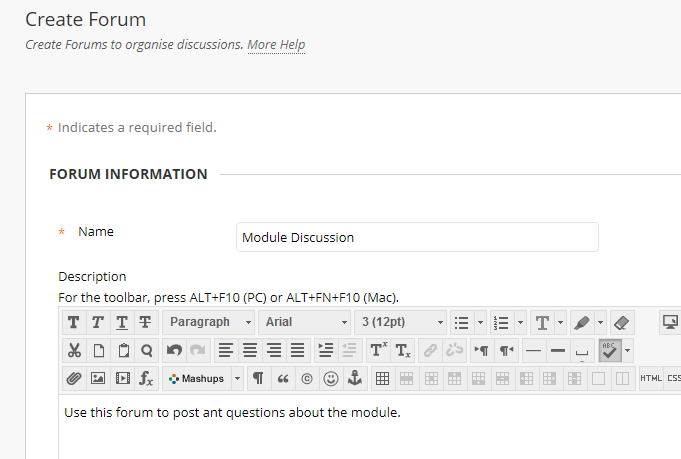Insert an emoticon smiley
Viewport: 681px width, 459px height.
330,378
